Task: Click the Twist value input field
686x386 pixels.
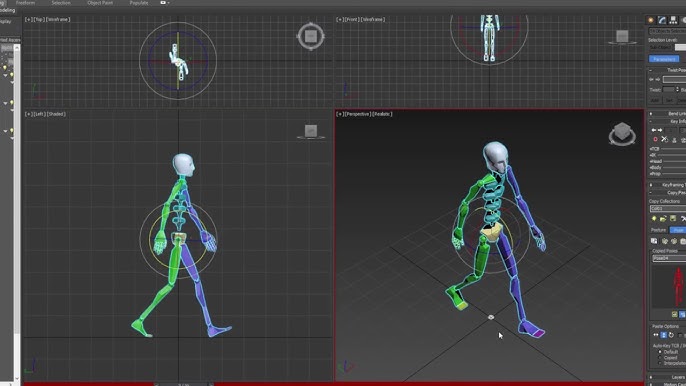Action: pos(669,90)
